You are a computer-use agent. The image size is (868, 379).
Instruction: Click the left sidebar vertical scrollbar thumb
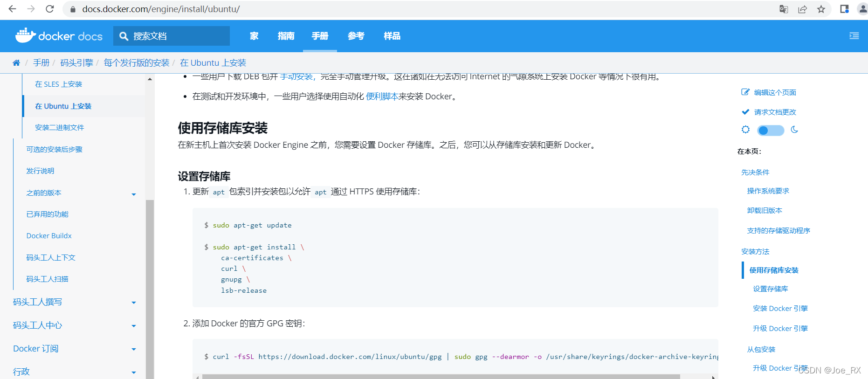point(150,289)
